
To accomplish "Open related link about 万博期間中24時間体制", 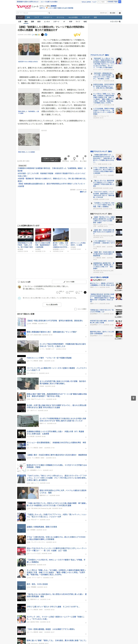I will tap(52, 169).
